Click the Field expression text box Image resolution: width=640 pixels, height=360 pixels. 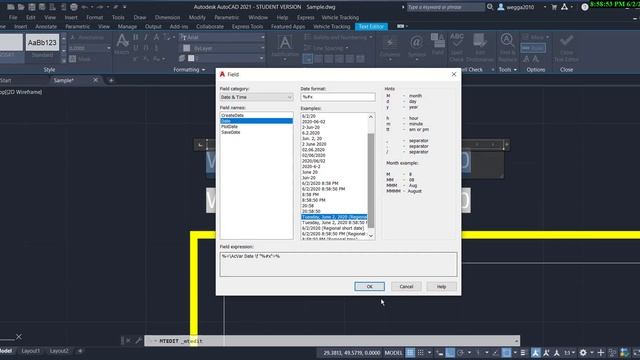[338, 264]
